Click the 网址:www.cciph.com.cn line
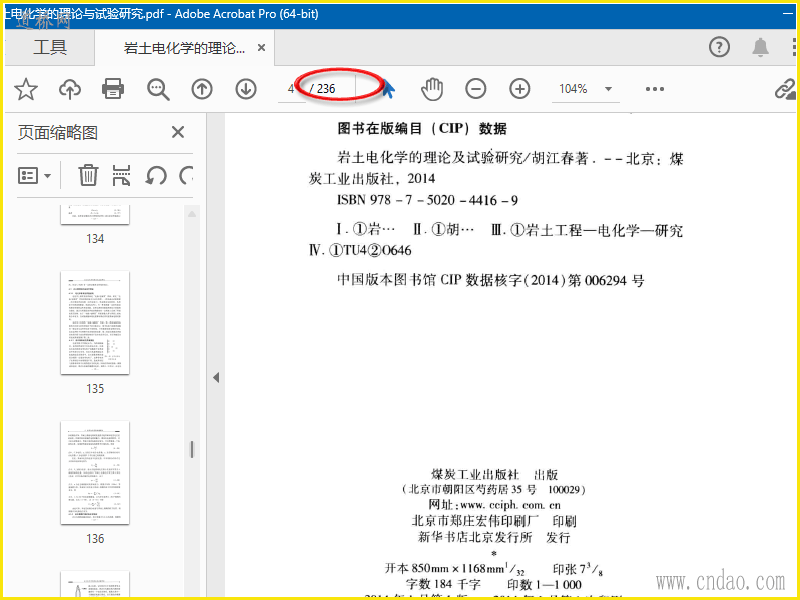This screenshot has width=800, height=600. [x=494, y=505]
